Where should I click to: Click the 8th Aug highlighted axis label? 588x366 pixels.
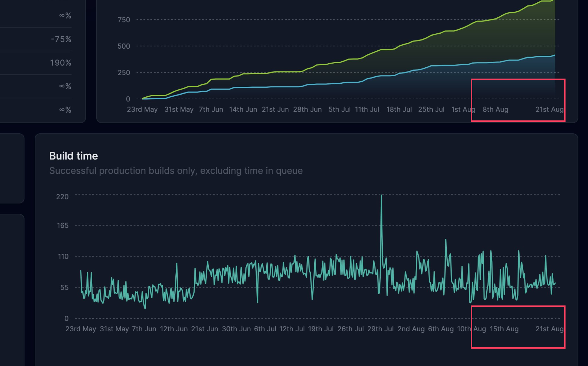[x=495, y=109]
